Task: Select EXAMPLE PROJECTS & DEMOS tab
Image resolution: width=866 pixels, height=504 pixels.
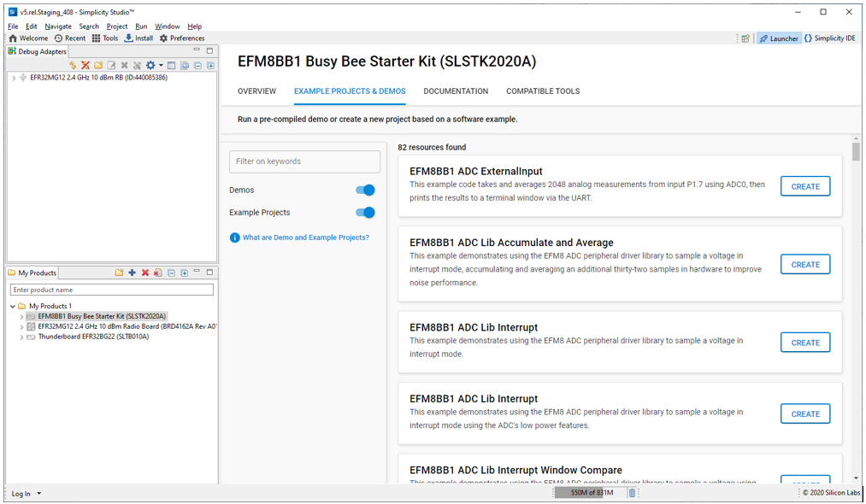Action: point(350,91)
